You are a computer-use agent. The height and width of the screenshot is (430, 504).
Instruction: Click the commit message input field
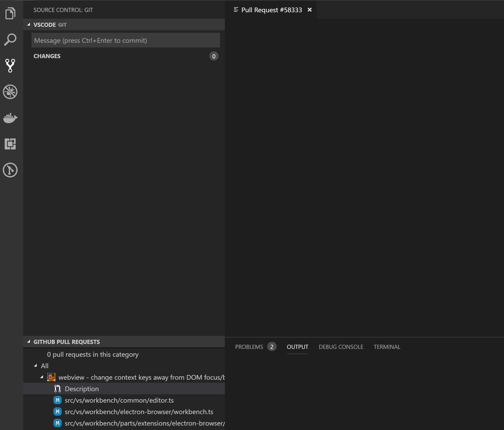click(x=126, y=40)
